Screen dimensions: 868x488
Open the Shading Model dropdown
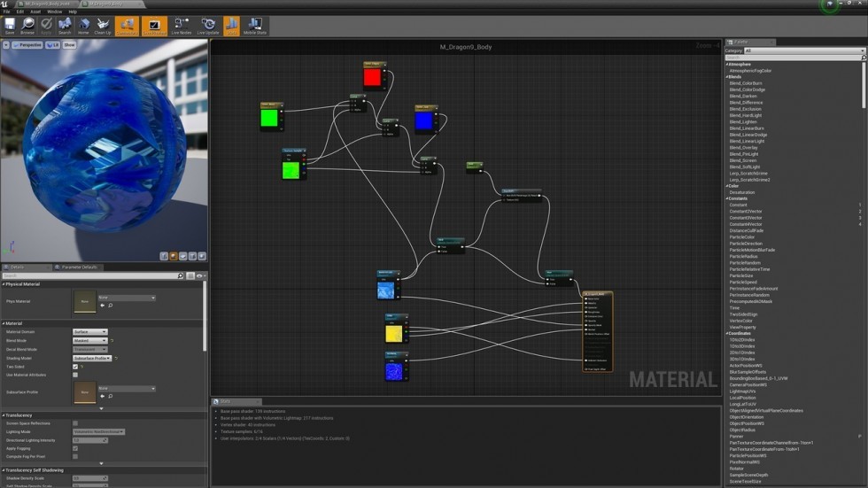92,359
